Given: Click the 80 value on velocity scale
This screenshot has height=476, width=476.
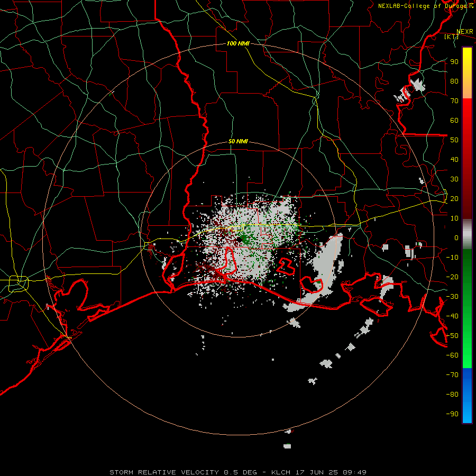Looking at the screenshot, I should [454, 81].
